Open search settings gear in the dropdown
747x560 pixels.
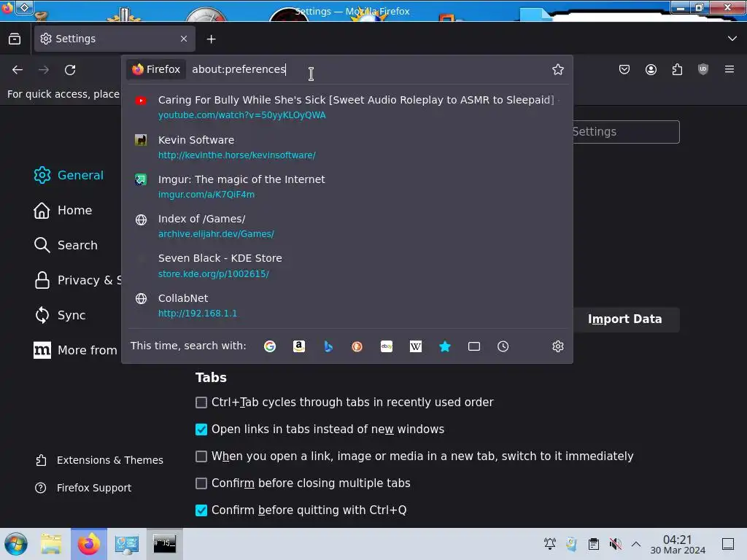[558, 346]
